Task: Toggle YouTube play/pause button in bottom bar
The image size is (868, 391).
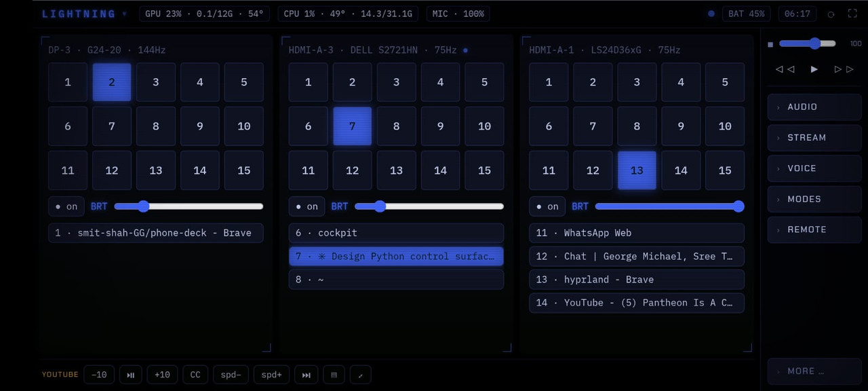Action: click(131, 375)
